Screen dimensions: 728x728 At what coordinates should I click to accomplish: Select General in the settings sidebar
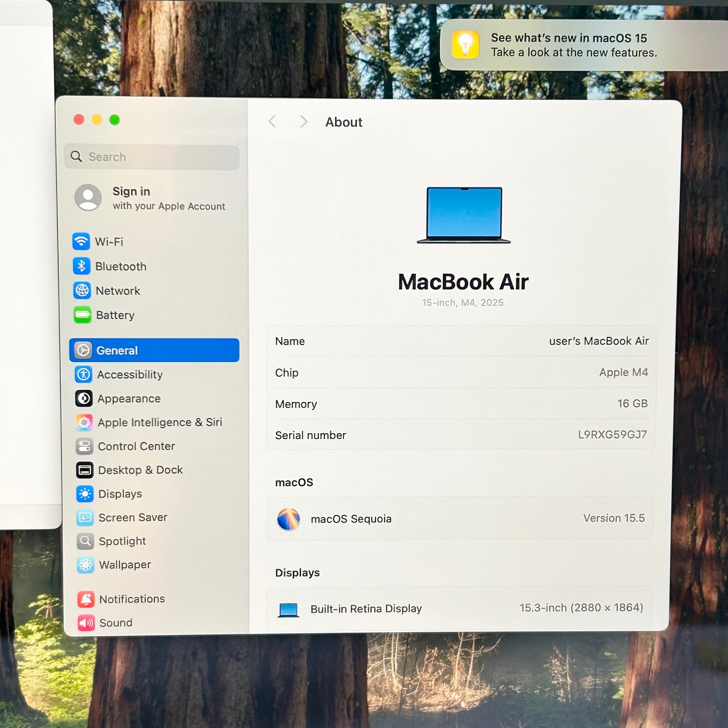[x=117, y=350]
